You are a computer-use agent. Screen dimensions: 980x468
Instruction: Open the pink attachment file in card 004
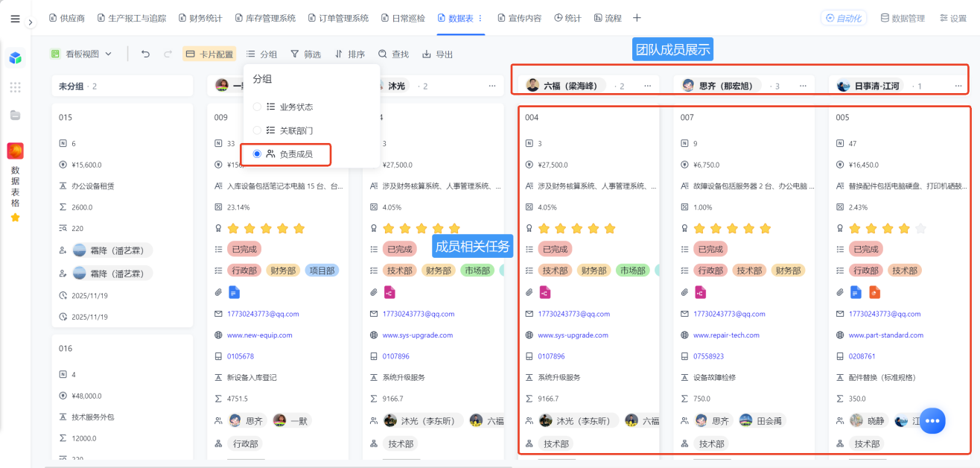click(545, 292)
